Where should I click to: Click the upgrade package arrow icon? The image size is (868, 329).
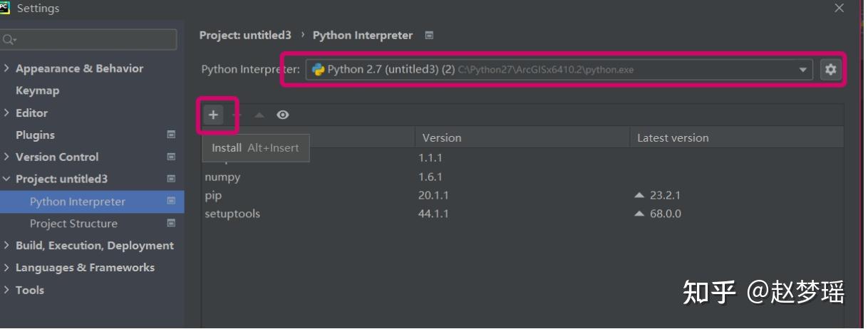tap(259, 115)
